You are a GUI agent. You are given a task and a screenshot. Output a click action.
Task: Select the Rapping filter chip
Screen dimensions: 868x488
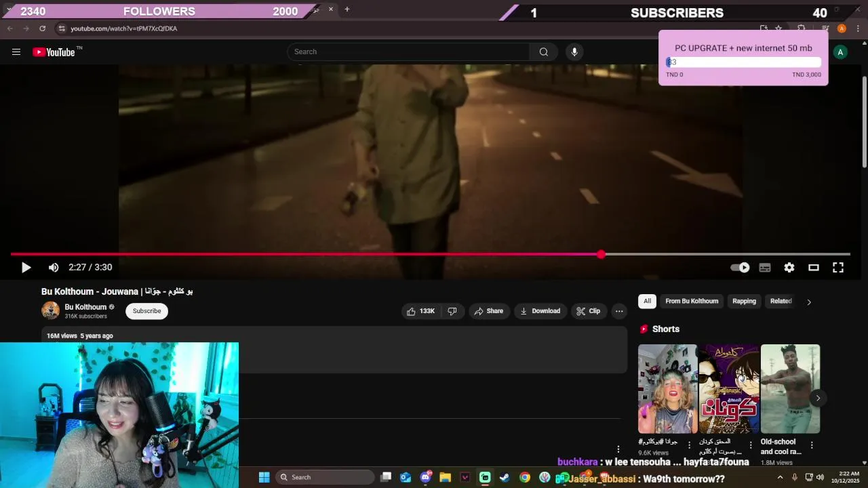tap(744, 301)
